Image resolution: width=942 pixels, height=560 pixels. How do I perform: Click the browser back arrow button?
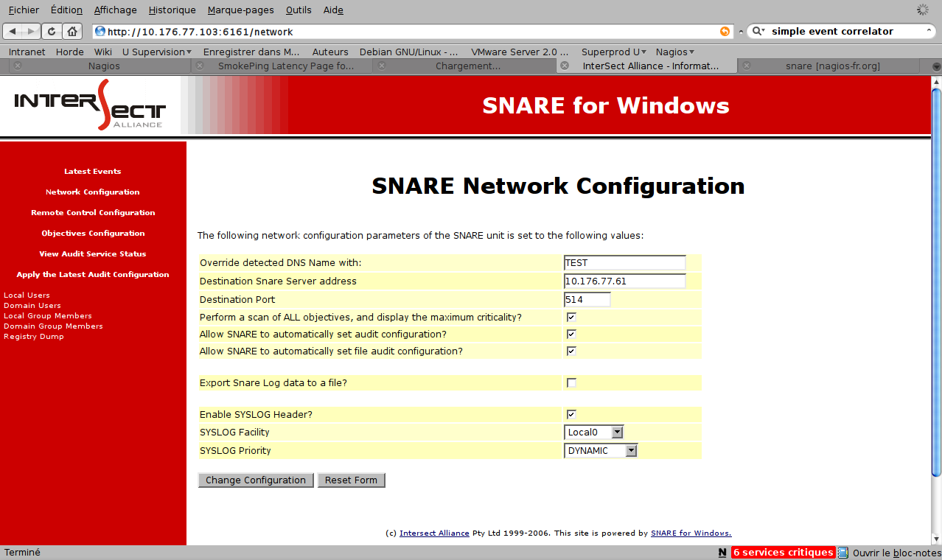(13, 31)
